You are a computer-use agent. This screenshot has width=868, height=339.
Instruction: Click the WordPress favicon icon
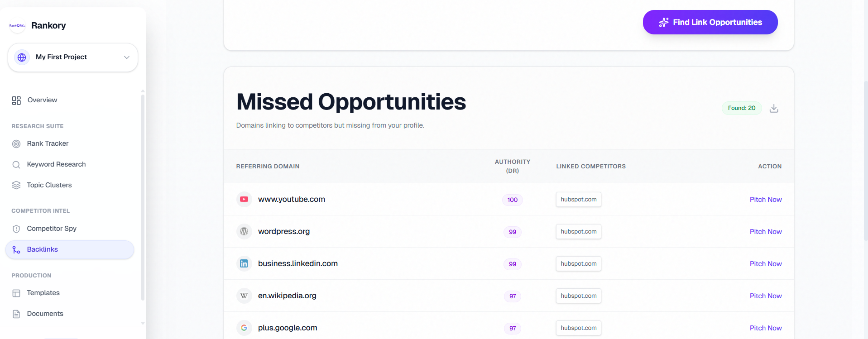pyautogui.click(x=244, y=231)
